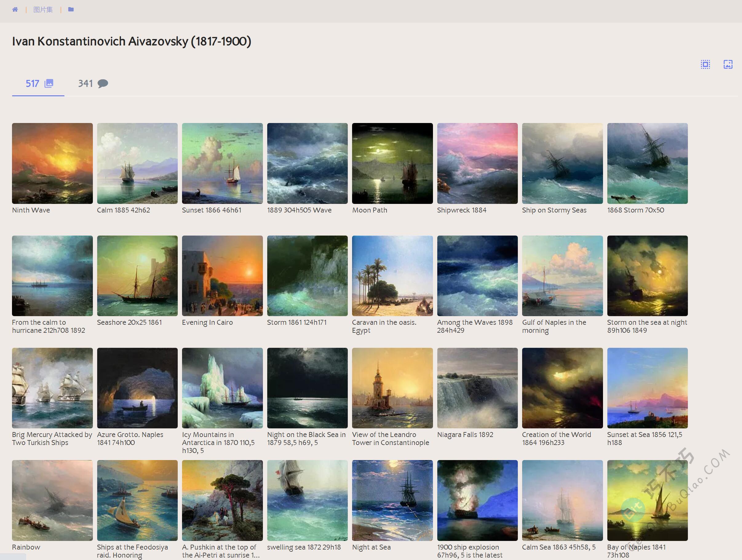Open the Brig Mercury painting thumbnail

pos(52,388)
